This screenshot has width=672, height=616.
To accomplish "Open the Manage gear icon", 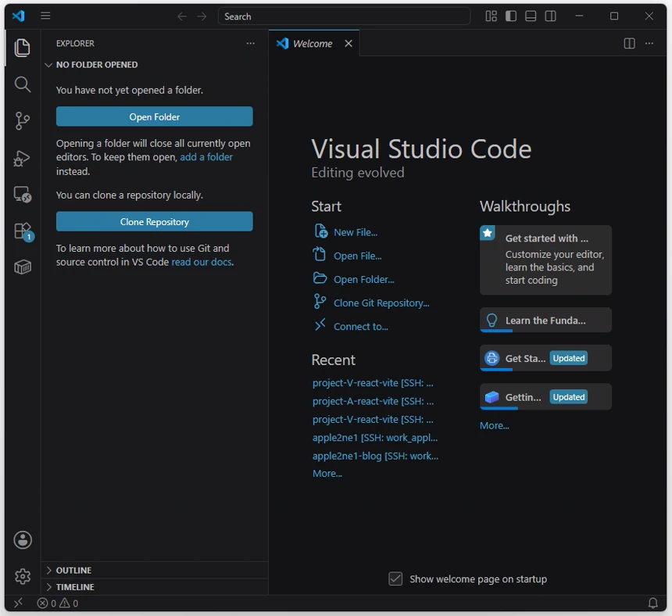I will point(23,576).
